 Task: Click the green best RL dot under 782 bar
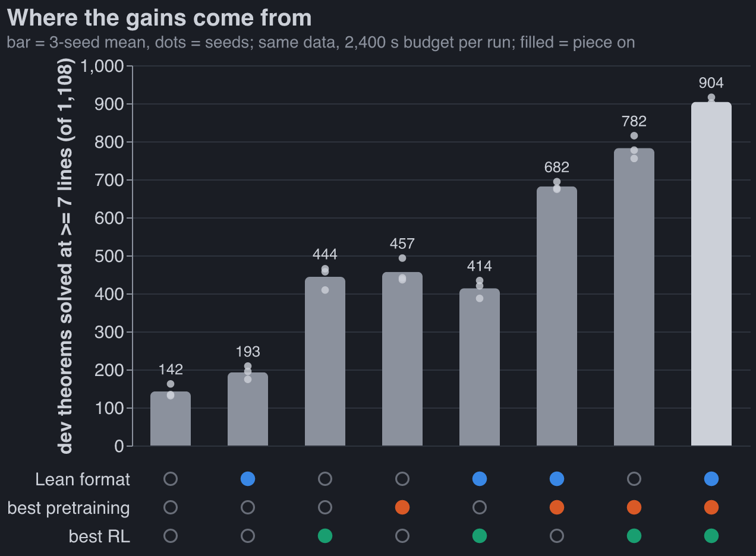634,536
